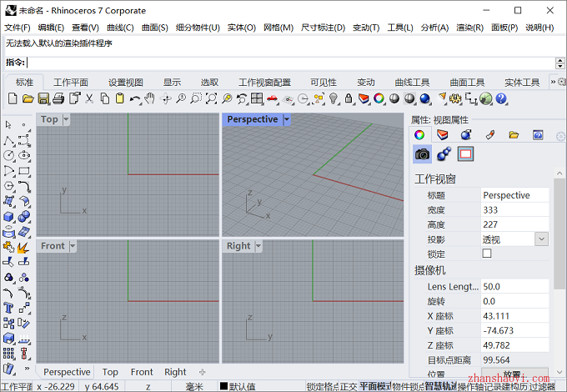Click the 工作平面 coordinate toggle in status bar
The image size is (567, 392).
tap(17, 387)
